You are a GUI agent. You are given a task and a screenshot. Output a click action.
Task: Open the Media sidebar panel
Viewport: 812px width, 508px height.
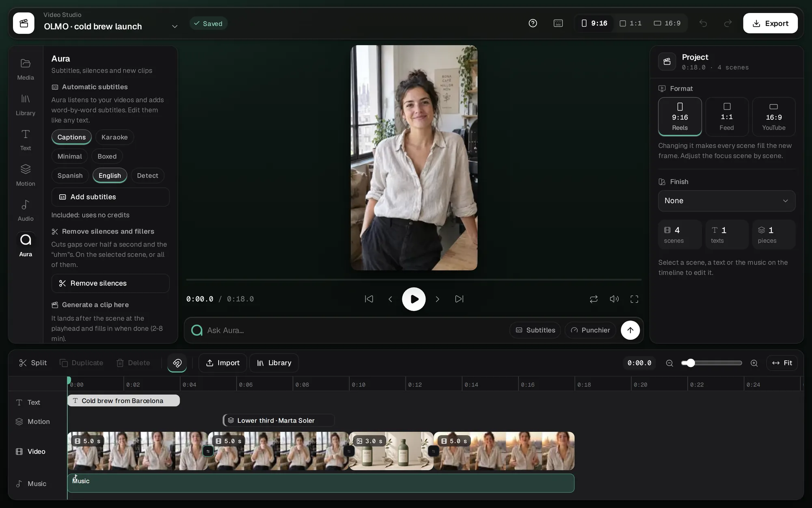26,69
